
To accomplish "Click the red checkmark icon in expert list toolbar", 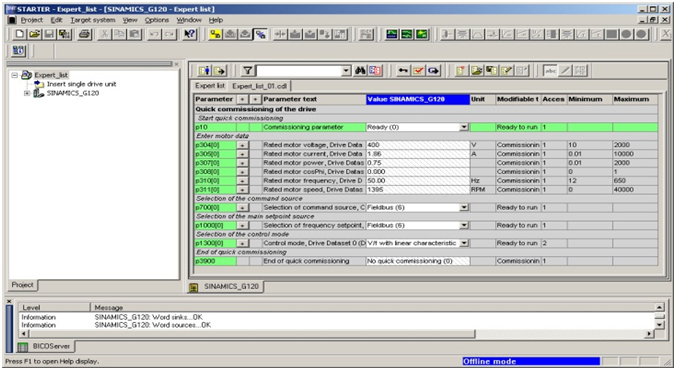I will point(418,71).
